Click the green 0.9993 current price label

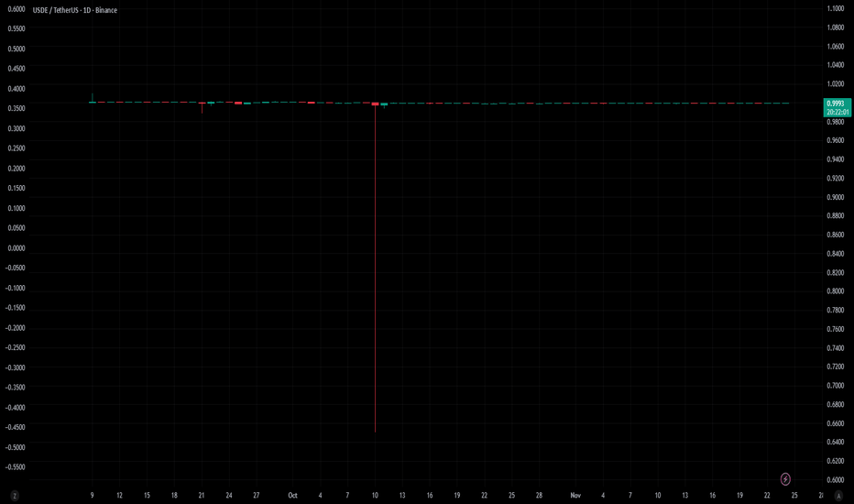click(838, 107)
